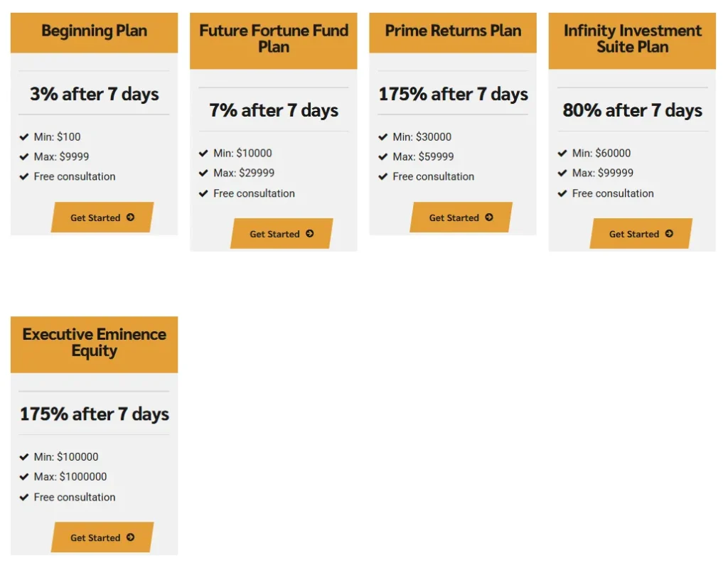The image size is (728, 563).
Task: Click the checkmark beside "Min: $100"
Action: click(x=24, y=137)
